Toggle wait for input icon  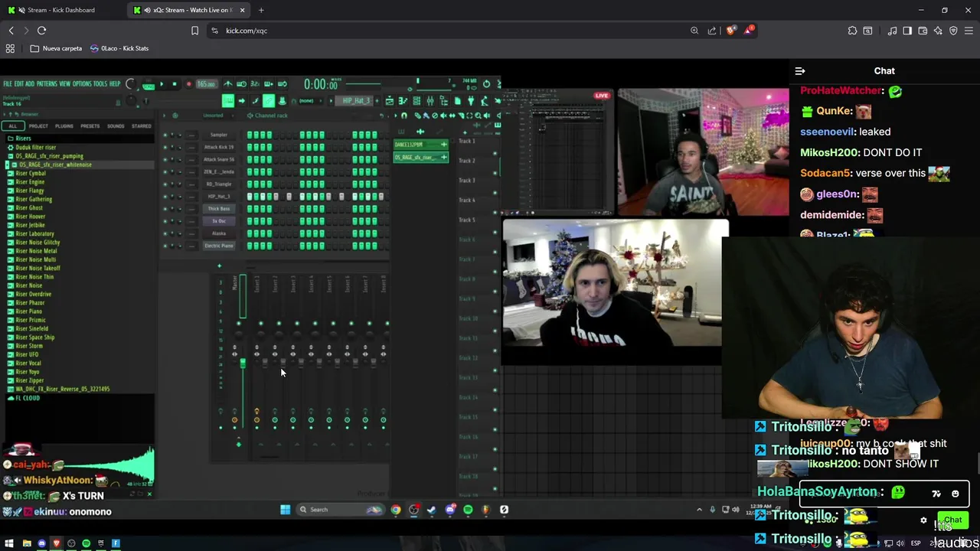pyautogui.click(x=241, y=83)
